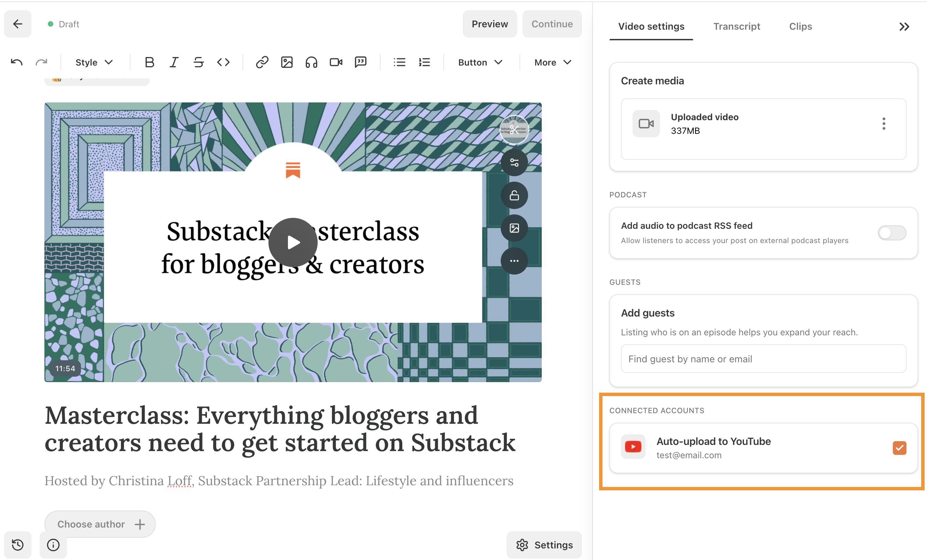Click the video insert icon

tap(336, 62)
